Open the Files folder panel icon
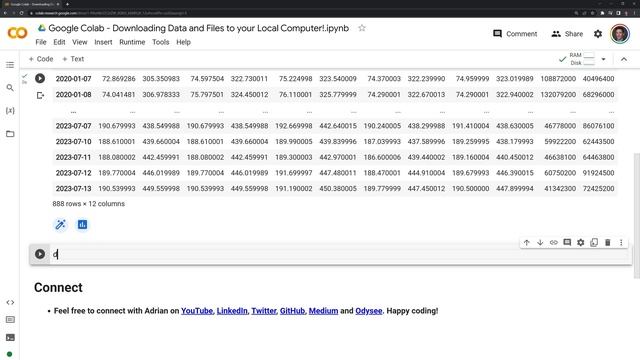Image resolution: width=640 pixels, height=360 pixels. coord(10,134)
